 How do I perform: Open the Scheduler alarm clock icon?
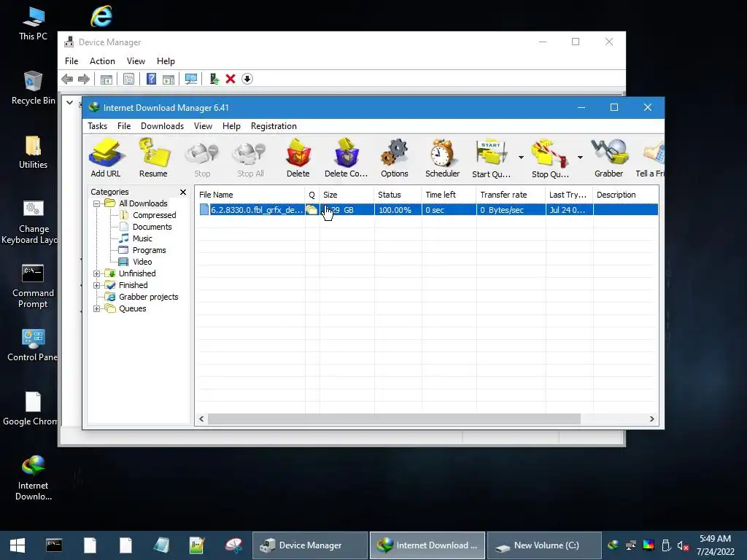point(443,158)
